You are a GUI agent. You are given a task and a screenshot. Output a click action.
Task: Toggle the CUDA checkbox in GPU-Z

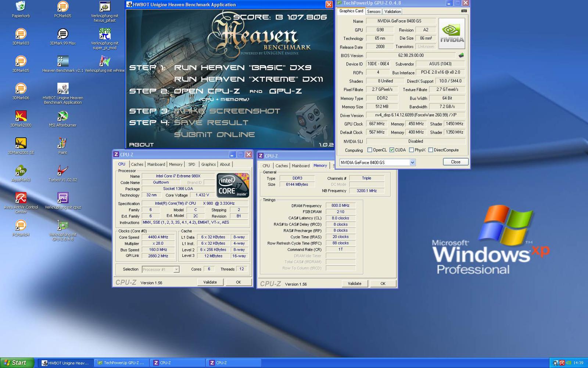point(392,150)
